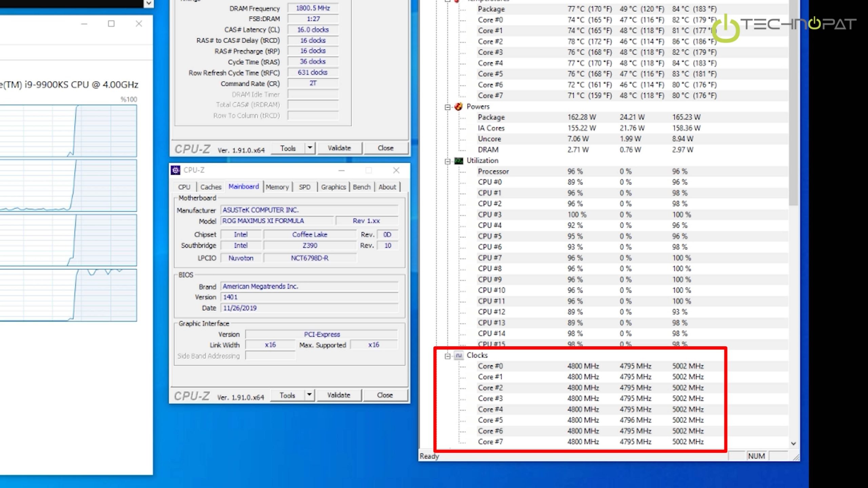Click Validate button in Mainboard CPU-Z window
The image size is (868, 488).
pos(339,395)
